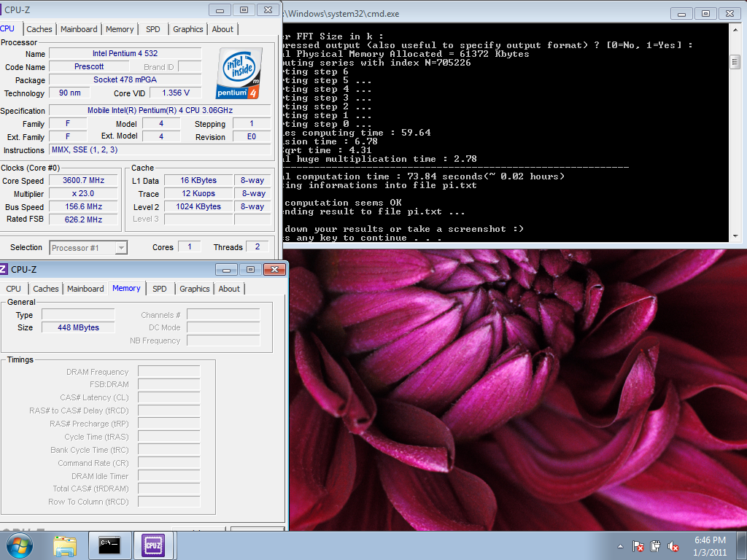
Task: Click Package value 'Socket 478 mPGA'
Action: pos(125,79)
